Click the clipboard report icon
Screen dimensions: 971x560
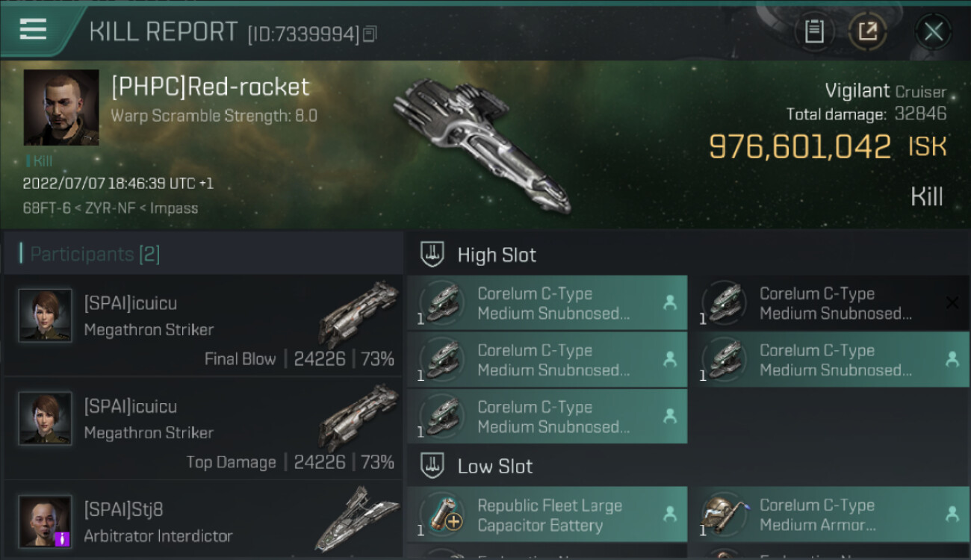[x=814, y=31]
